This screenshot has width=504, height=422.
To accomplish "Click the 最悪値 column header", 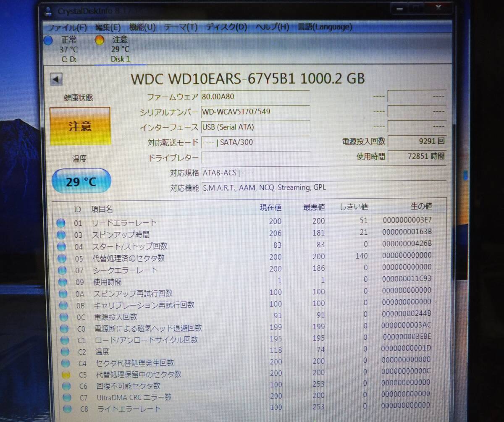I will coord(314,207).
